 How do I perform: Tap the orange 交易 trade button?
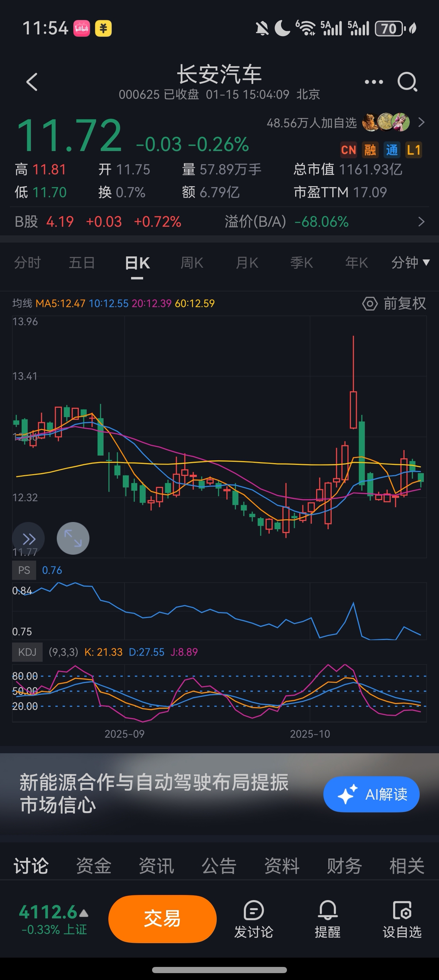pyautogui.click(x=162, y=919)
